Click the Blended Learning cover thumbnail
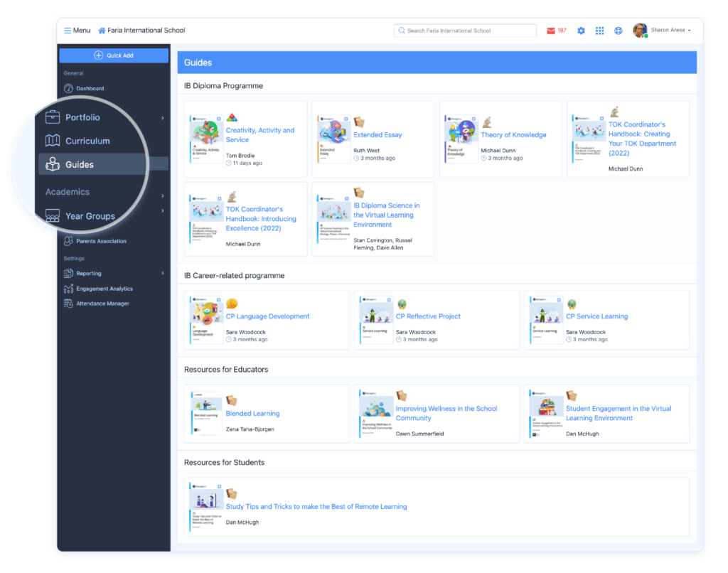The height and width of the screenshot is (573, 728). click(x=206, y=413)
